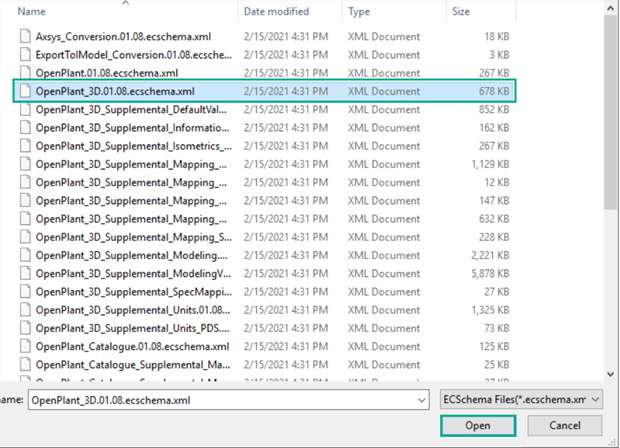This screenshot has height=448, width=620.
Task: Select file name OpenPlant.01.08.ecschema.xml
Action: (107, 73)
